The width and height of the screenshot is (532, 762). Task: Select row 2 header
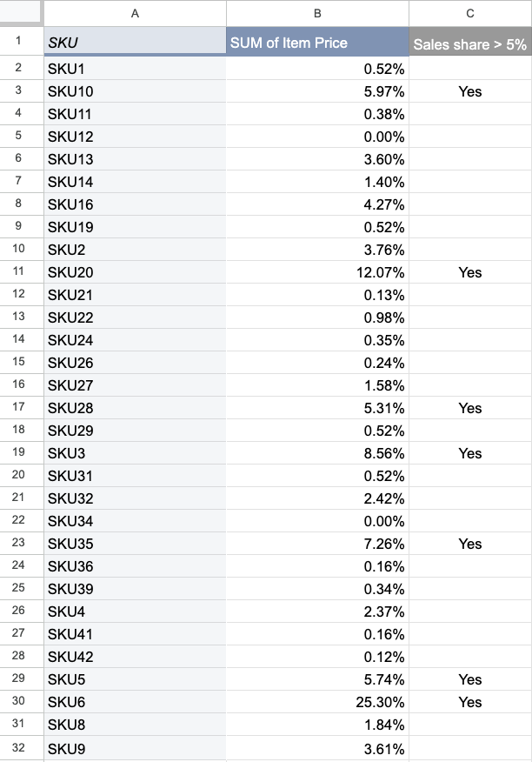pos(19,68)
